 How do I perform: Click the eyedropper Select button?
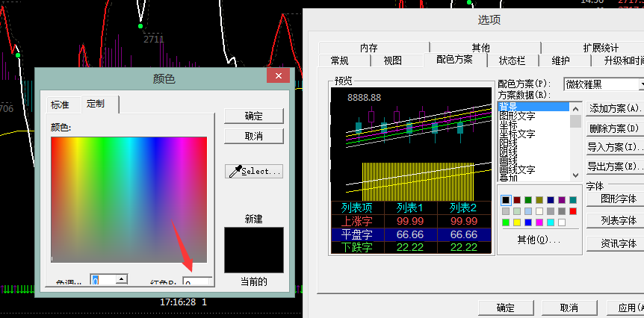point(254,171)
